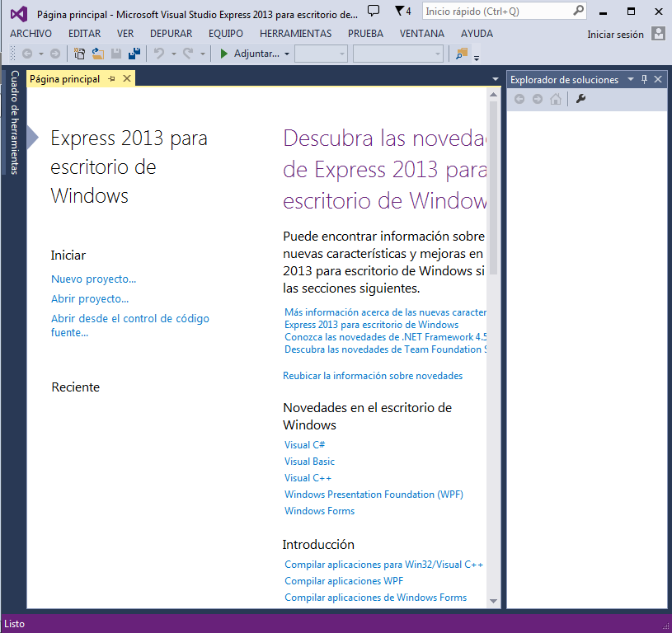Click the Redo toolbar icon
Image resolution: width=672 pixels, height=633 pixels.
coord(188,54)
